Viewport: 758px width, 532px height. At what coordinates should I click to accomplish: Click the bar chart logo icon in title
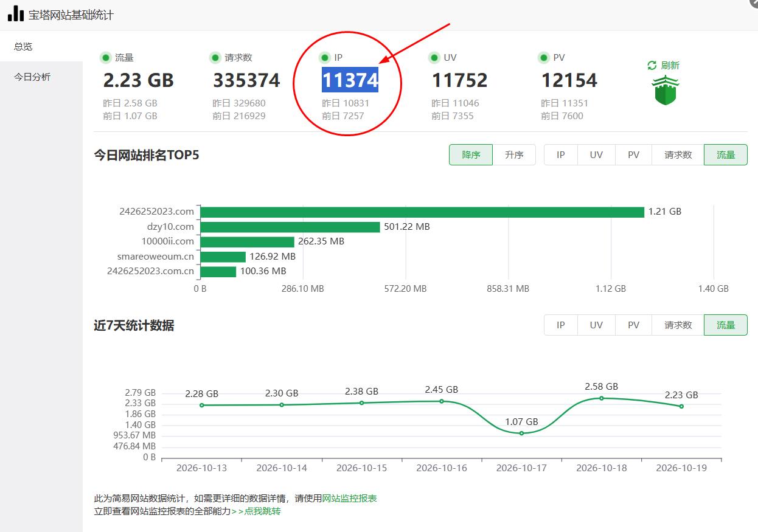click(16, 13)
